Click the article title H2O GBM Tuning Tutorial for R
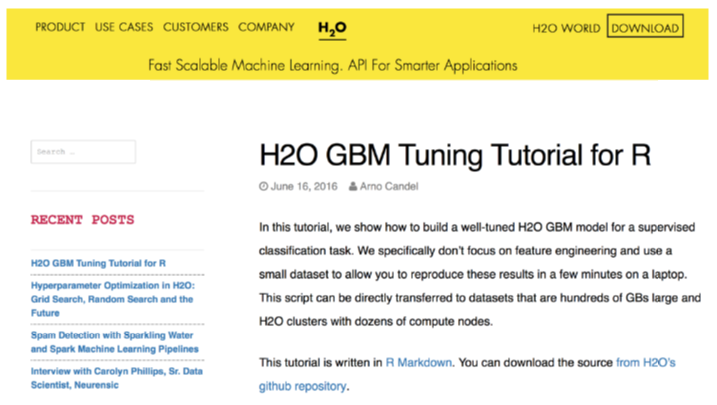717x405 pixels. coord(455,155)
